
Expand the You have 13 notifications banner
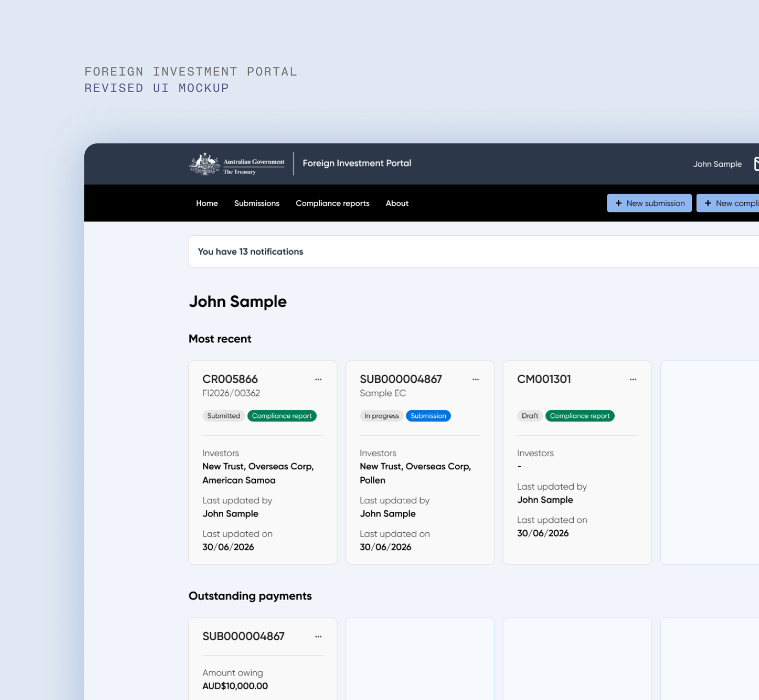click(474, 251)
